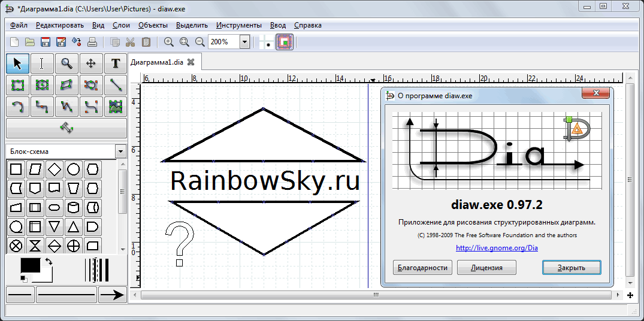Open the Справка menu
This screenshot has height=321, width=644.
pos(308,25)
